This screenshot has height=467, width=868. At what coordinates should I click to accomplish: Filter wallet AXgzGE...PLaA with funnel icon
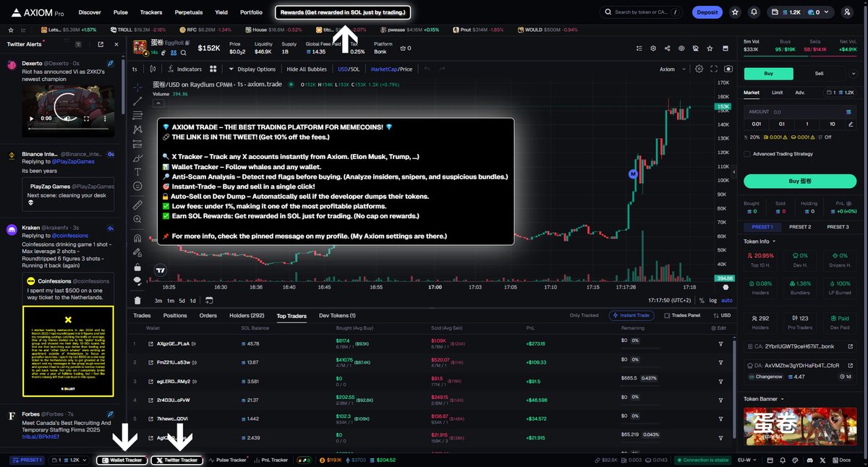(720, 343)
